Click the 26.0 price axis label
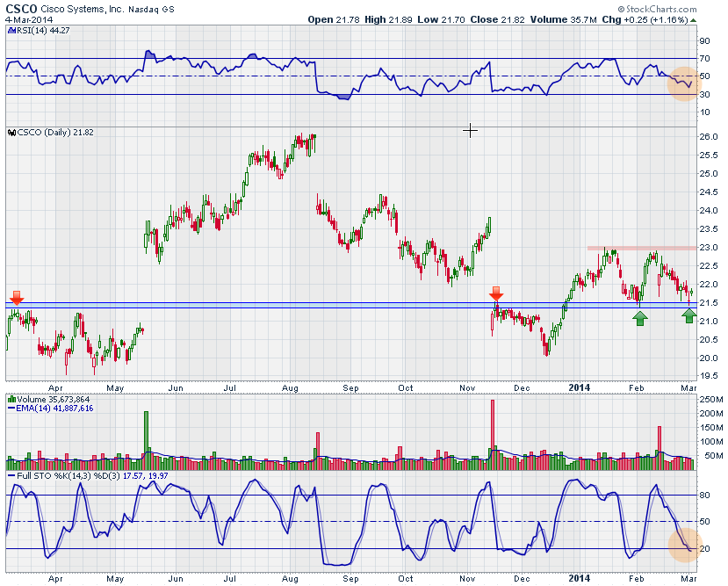This screenshot has height=586, width=728. 709,137
